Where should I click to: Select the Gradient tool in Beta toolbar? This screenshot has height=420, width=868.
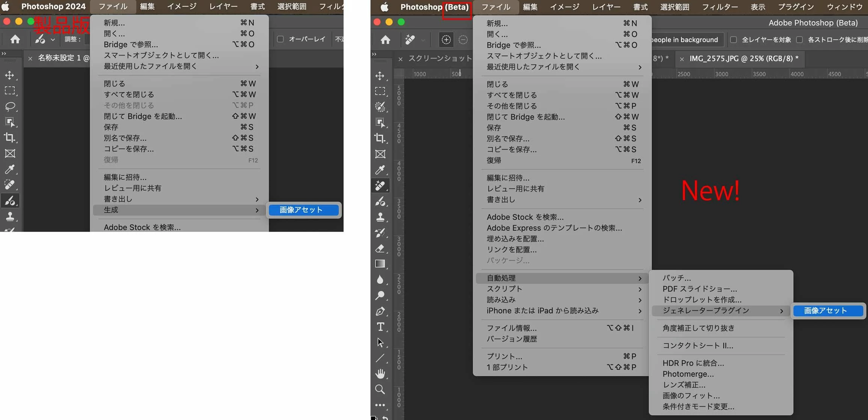click(x=380, y=264)
